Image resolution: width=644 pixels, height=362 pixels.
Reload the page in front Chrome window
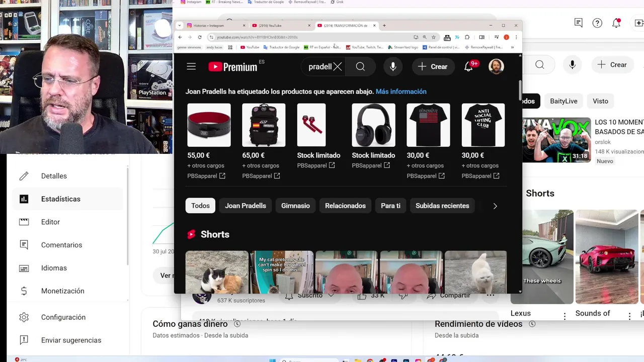click(200, 37)
